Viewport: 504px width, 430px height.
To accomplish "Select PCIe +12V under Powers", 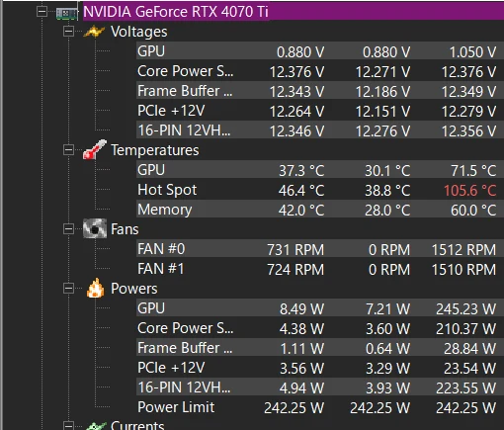I will pos(171,368).
